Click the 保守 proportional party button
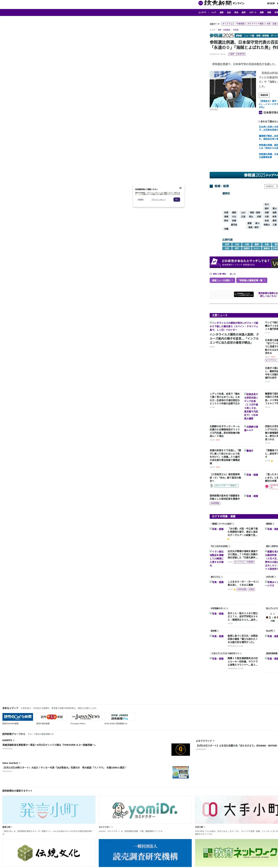 (x=237, y=248)
